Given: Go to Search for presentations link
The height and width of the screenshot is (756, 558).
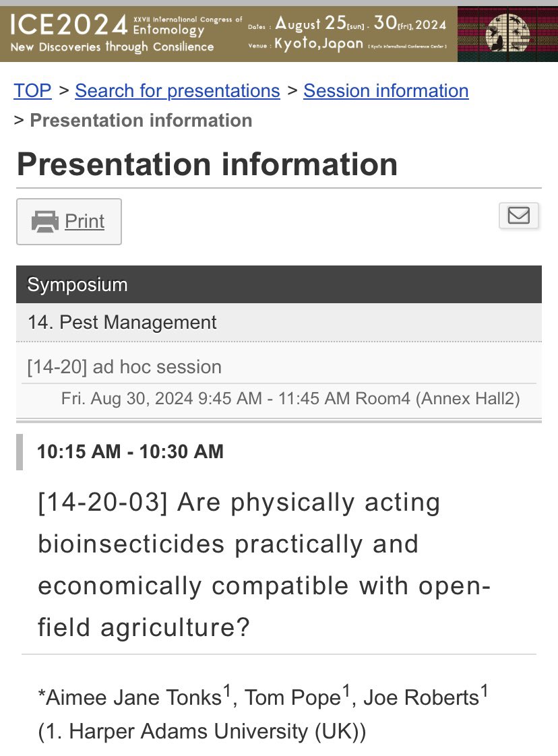Looking at the screenshot, I should [177, 91].
